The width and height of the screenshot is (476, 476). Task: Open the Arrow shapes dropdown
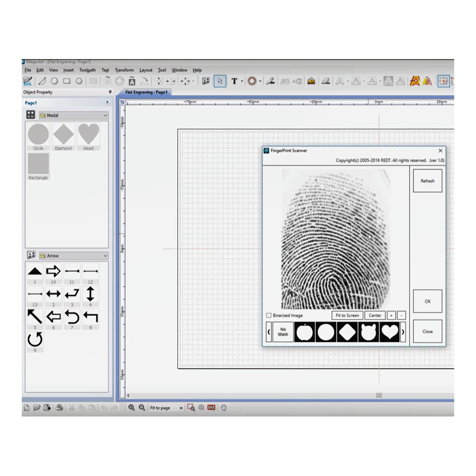[105, 255]
